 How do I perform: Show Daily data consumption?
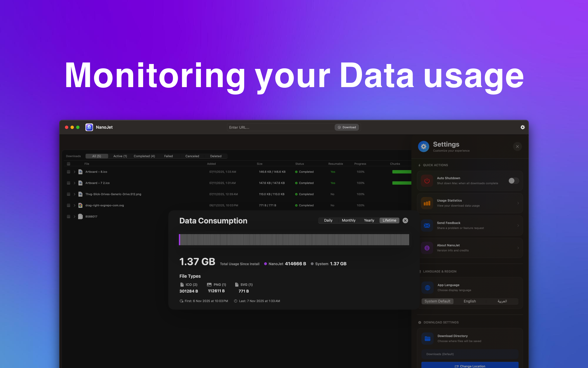click(328, 221)
